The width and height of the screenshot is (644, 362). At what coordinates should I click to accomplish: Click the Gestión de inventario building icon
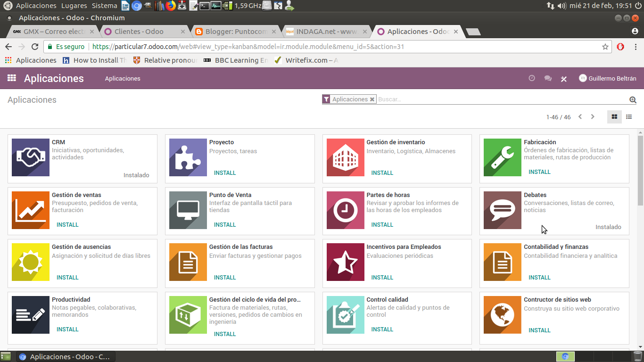click(x=346, y=157)
